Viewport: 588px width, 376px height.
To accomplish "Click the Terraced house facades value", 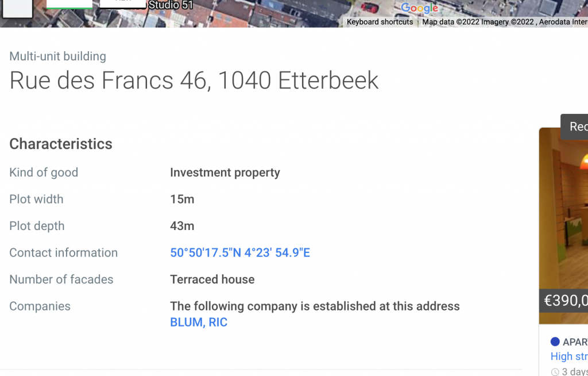I will pyautogui.click(x=212, y=279).
